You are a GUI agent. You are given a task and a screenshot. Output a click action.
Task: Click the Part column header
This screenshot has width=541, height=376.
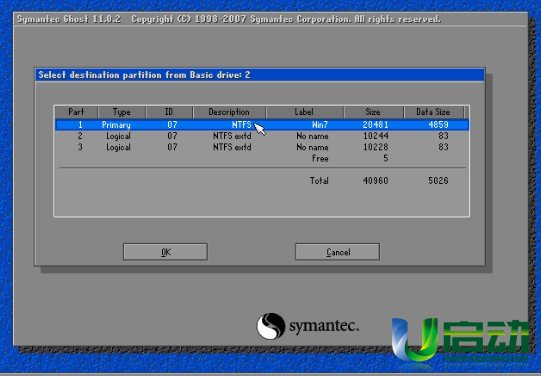(76, 112)
